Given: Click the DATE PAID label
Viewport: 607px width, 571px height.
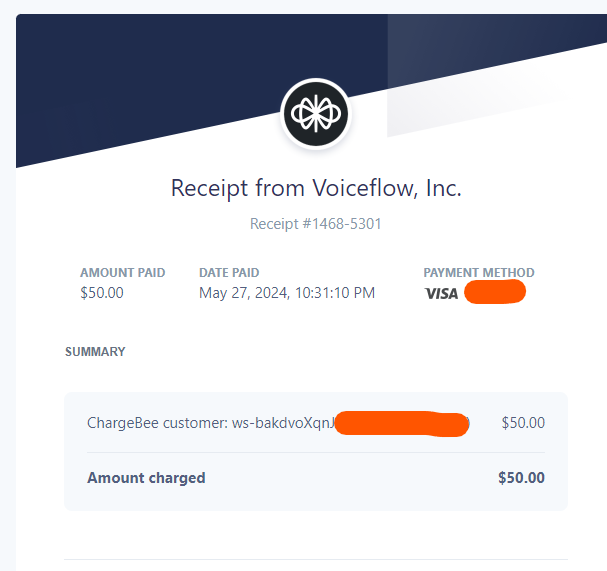Looking at the screenshot, I should (x=229, y=273).
